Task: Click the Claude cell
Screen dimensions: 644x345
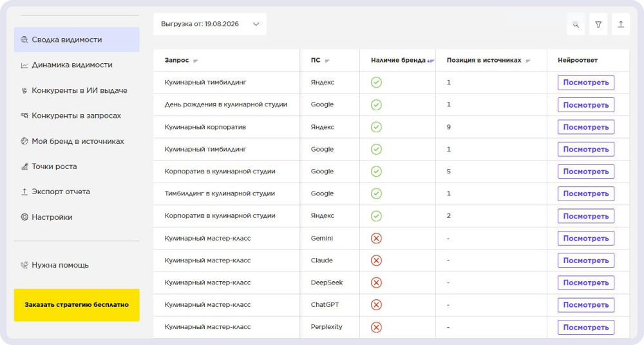Action: pyautogui.click(x=321, y=261)
